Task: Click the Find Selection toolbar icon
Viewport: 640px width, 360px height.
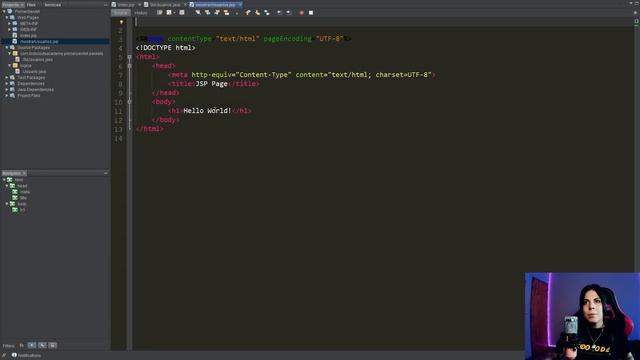Action: click(198, 13)
